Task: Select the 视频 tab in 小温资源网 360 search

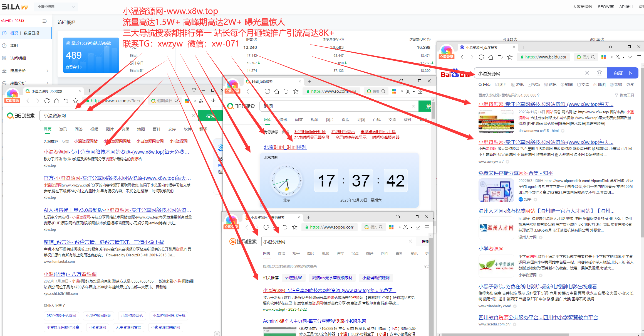Action: tap(94, 129)
